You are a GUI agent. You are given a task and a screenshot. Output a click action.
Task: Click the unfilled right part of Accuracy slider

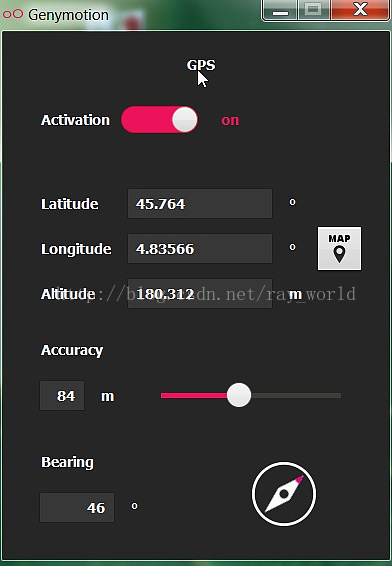[x=296, y=396]
